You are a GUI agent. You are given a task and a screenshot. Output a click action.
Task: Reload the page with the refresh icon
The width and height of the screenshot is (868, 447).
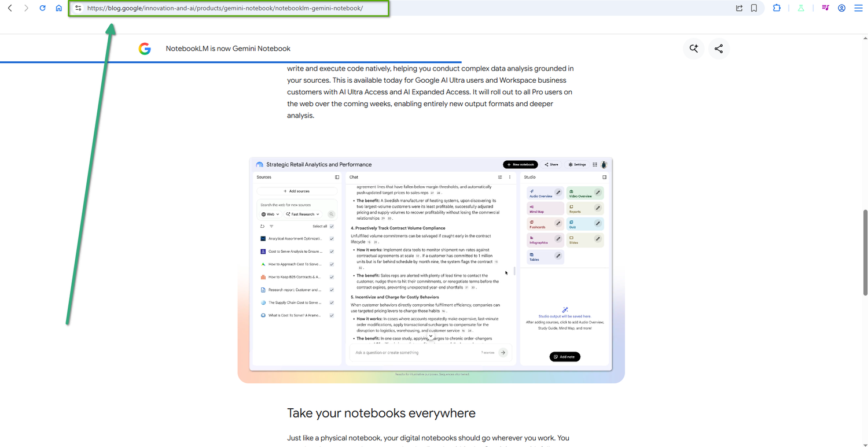[42, 8]
